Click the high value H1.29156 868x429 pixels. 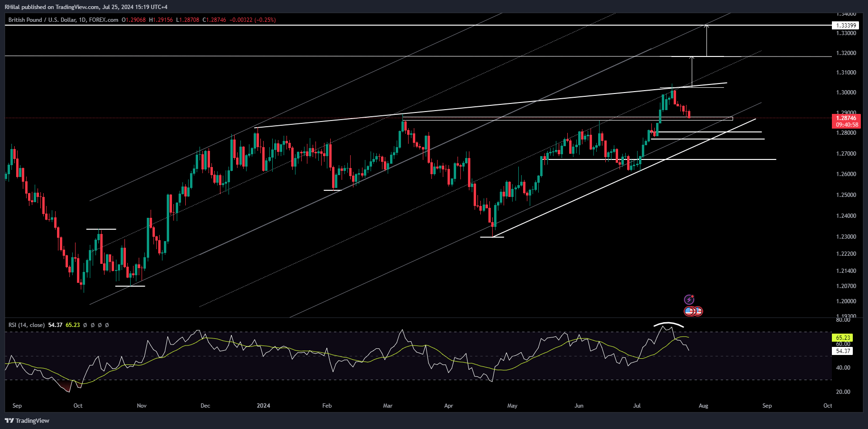click(x=161, y=20)
